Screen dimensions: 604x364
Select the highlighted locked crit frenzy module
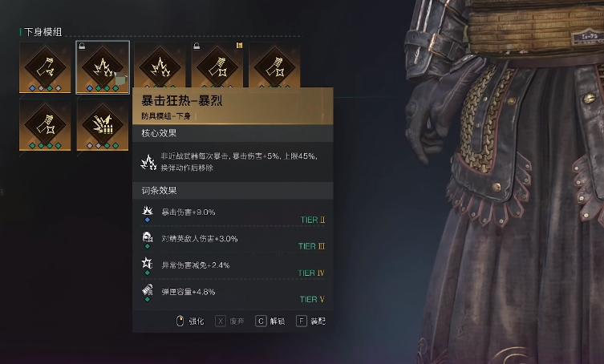click(103, 67)
